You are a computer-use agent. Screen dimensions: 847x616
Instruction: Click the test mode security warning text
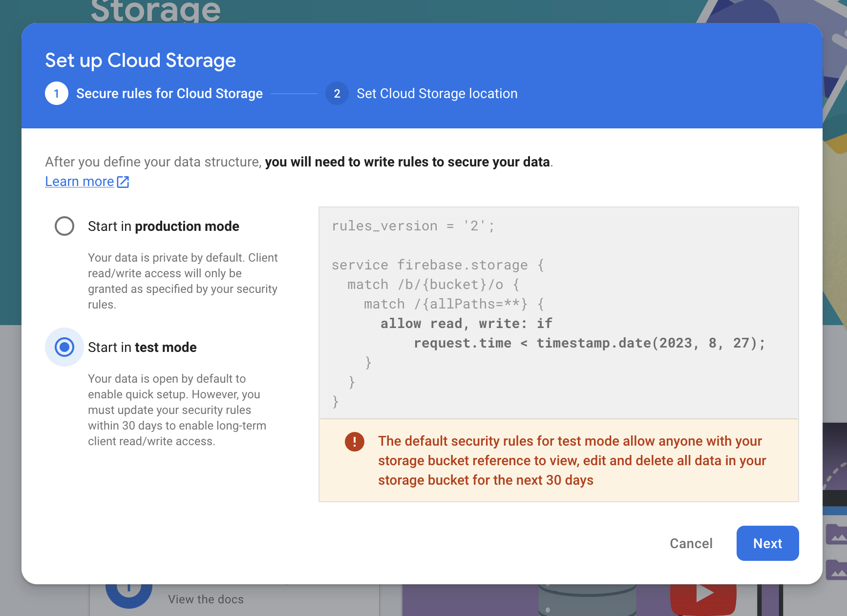click(572, 460)
